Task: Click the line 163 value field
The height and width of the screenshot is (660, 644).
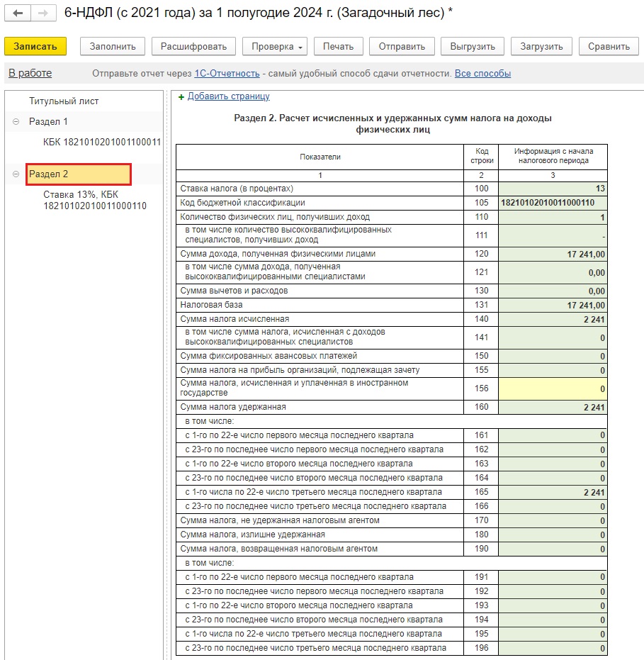Action: 553,464
